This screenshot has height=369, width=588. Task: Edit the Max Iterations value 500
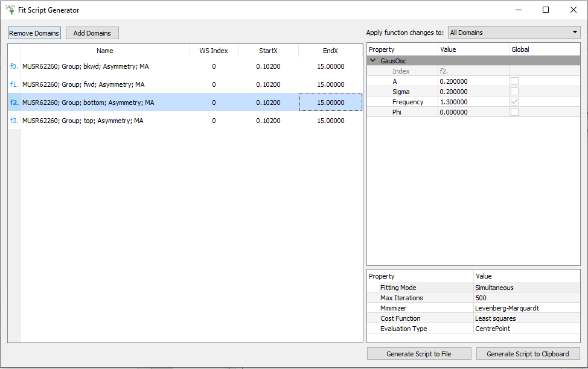pyautogui.click(x=526, y=298)
